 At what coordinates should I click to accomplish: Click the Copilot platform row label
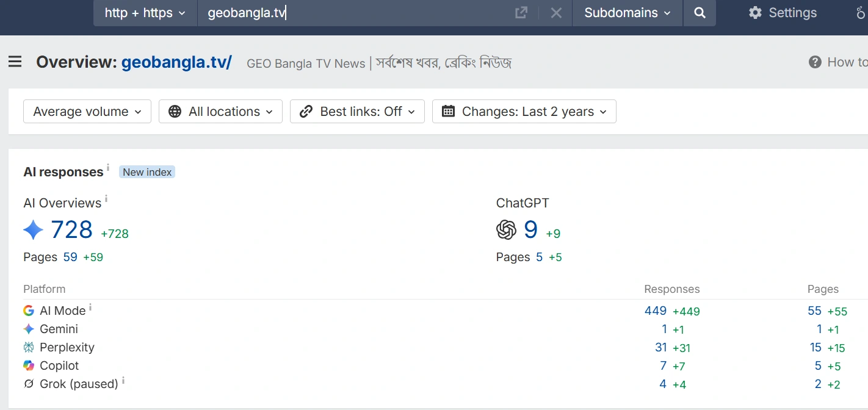59,365
